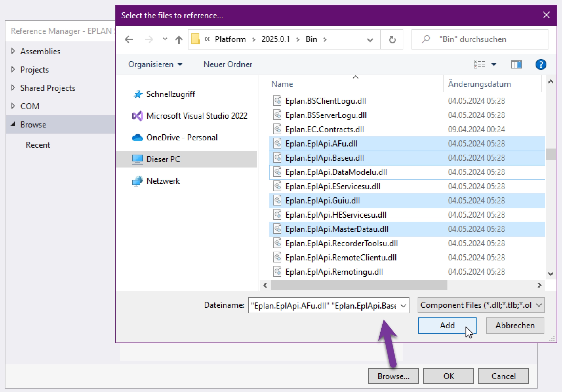562x392 pixels.
Task: Expand Projects in Reference Manager
Action: point(13,70)
